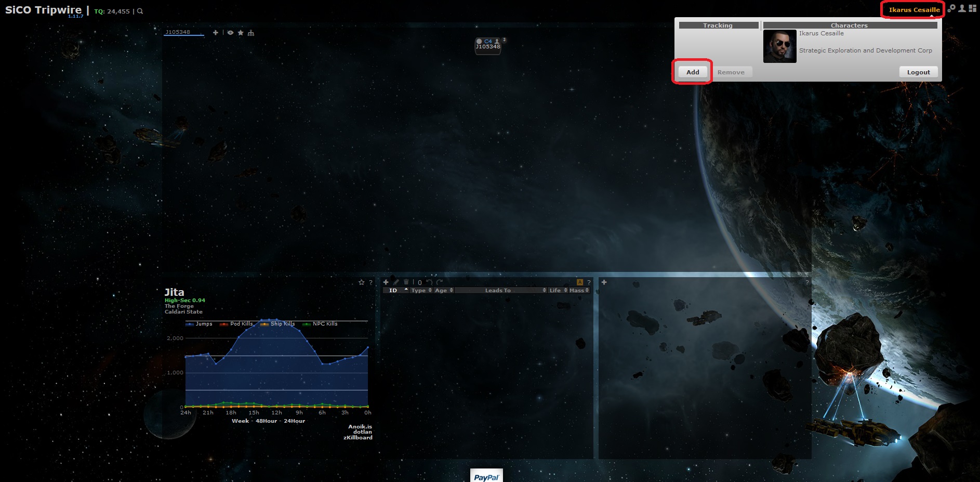Favorite the current system with the tab-bar star

pyautogui.click(x=241, y=33)
